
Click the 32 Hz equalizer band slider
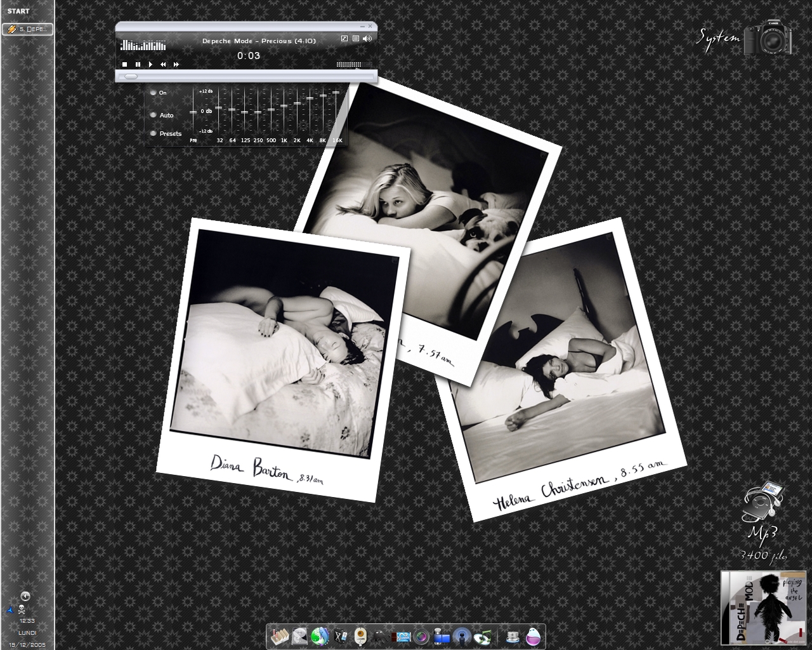[219, 109]
